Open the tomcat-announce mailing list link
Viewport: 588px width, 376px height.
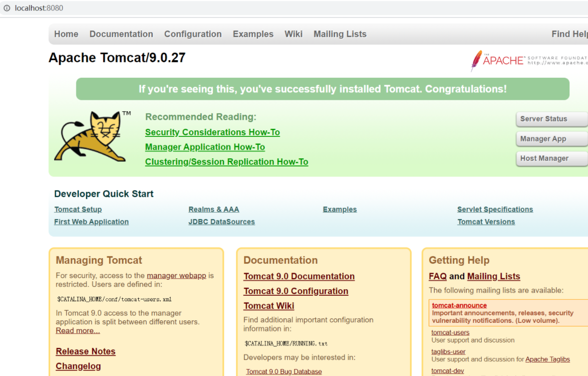(x=459, y=305)
